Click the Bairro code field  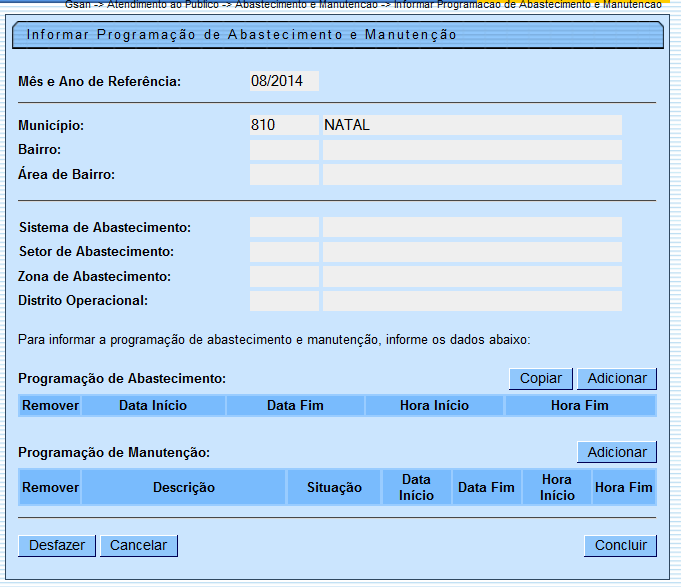284,150
